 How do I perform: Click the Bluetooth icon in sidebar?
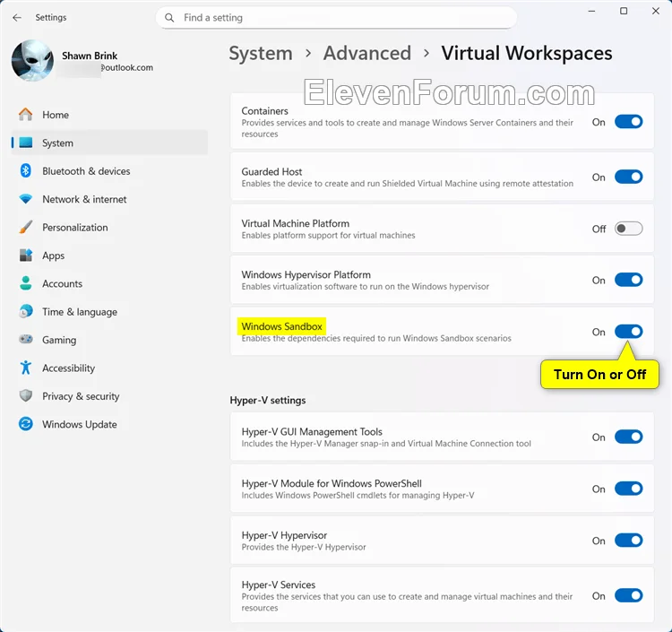[26, 170]
